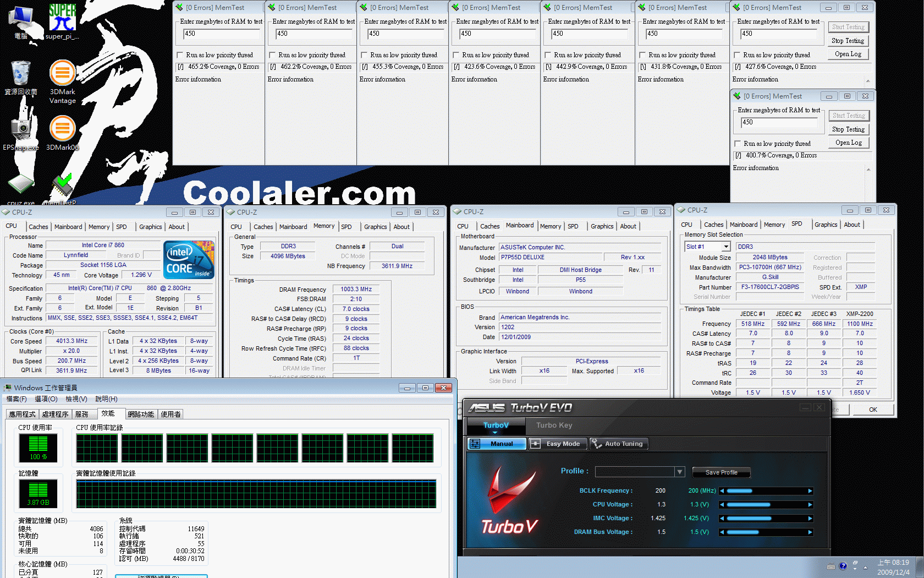Image resolution: width=924 pixels, height=578 pixels.
Task: Open the Slot #1 memory slot dropdown
Action: [726, 247]
